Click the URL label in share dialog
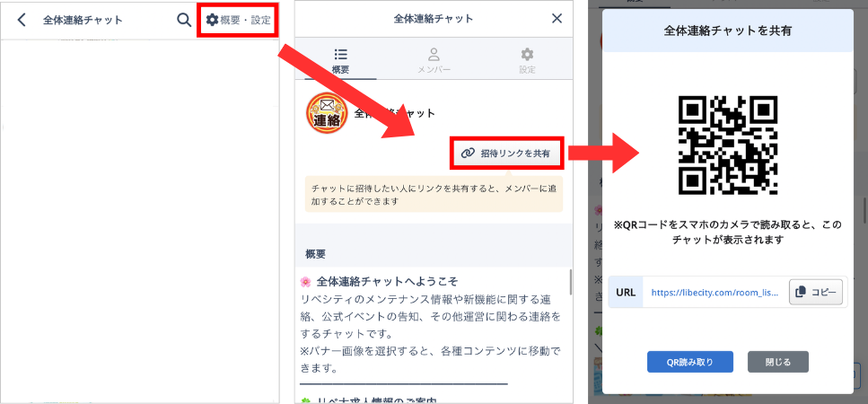Image resolution: width=868 pixels, height=404 pixels. pyautogui.click(x=626, y=292)
